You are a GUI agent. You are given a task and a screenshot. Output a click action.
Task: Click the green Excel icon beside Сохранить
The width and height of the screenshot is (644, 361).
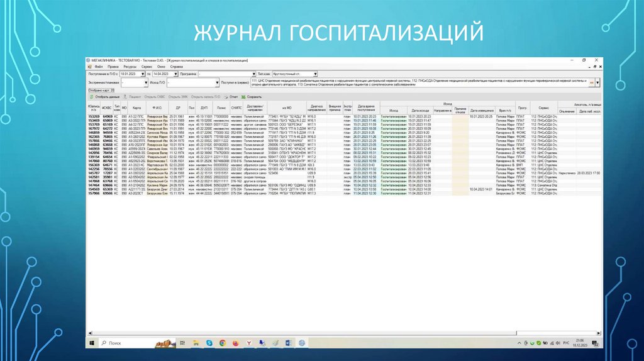coord(243,97)
